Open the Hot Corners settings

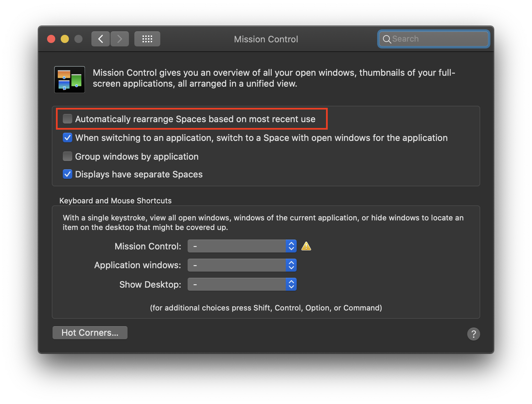coord(90,333)
